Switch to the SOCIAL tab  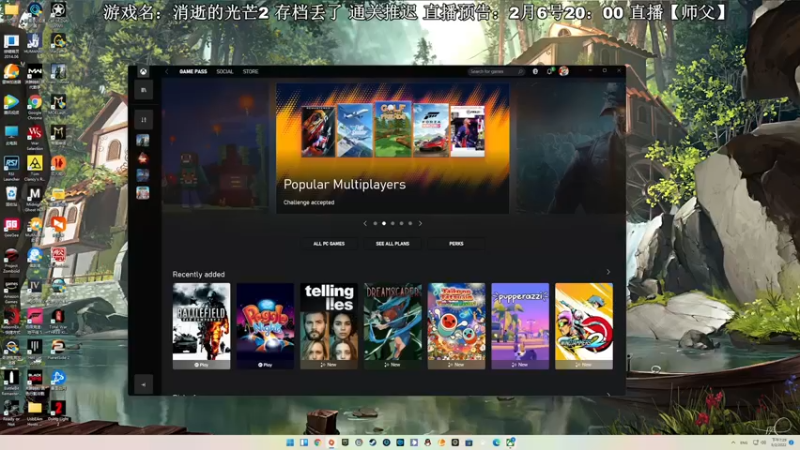(x=224, y=71)
